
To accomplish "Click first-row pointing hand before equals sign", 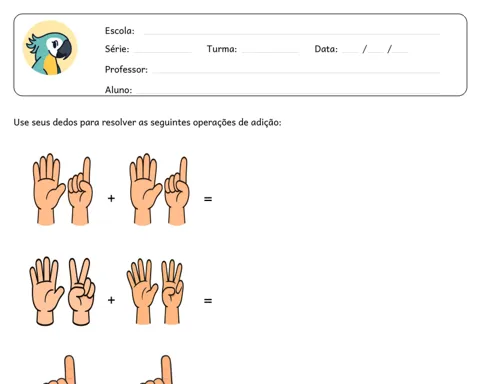I will pos(177,191).
